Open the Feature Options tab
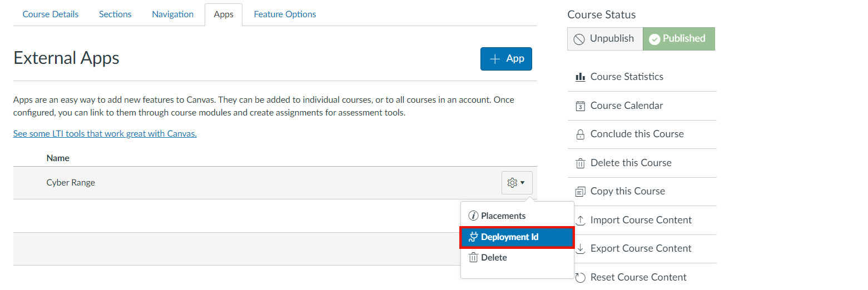868x290 pixels. pyautogui.click(x=285, y=14)
